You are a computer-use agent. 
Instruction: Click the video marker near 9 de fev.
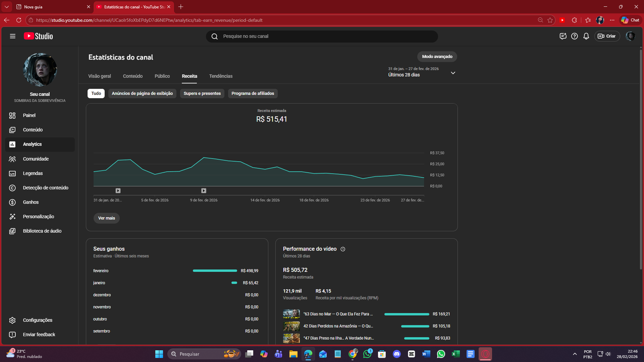click(204, 191)
